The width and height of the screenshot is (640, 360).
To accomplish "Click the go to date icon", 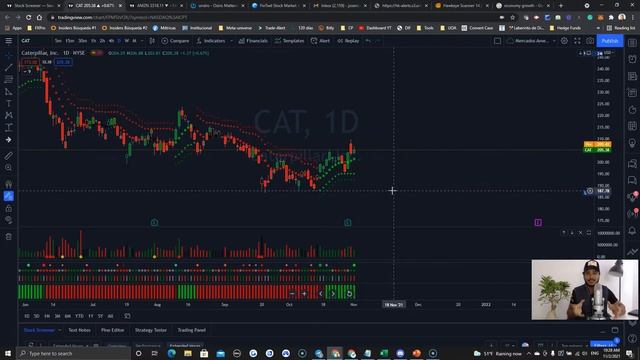I will pos(127,316).
